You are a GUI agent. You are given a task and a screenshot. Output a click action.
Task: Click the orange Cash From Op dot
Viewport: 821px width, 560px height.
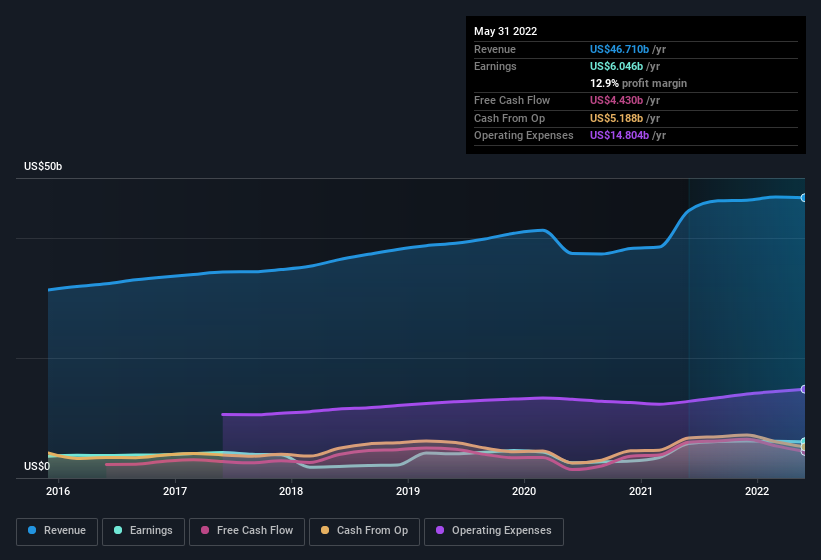[325, 530]
